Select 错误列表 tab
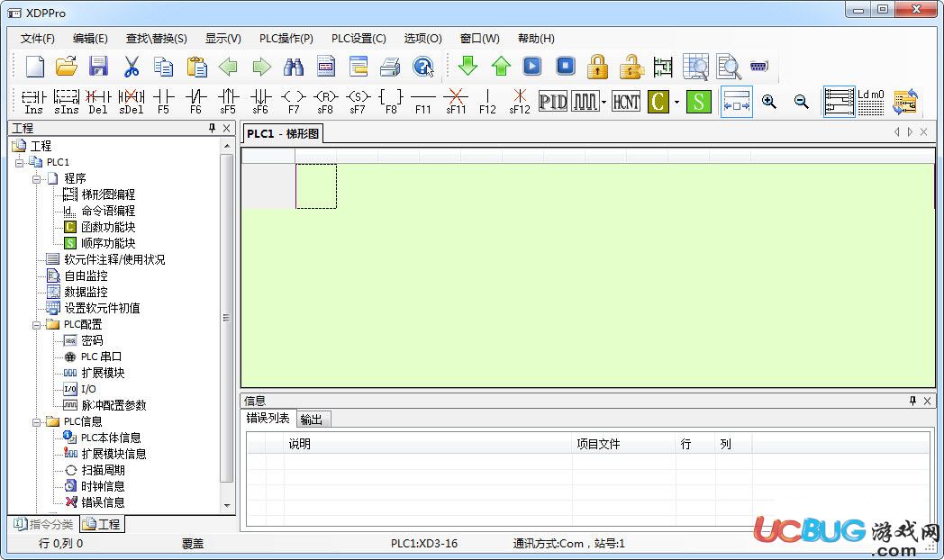 [x=268, y=418]
